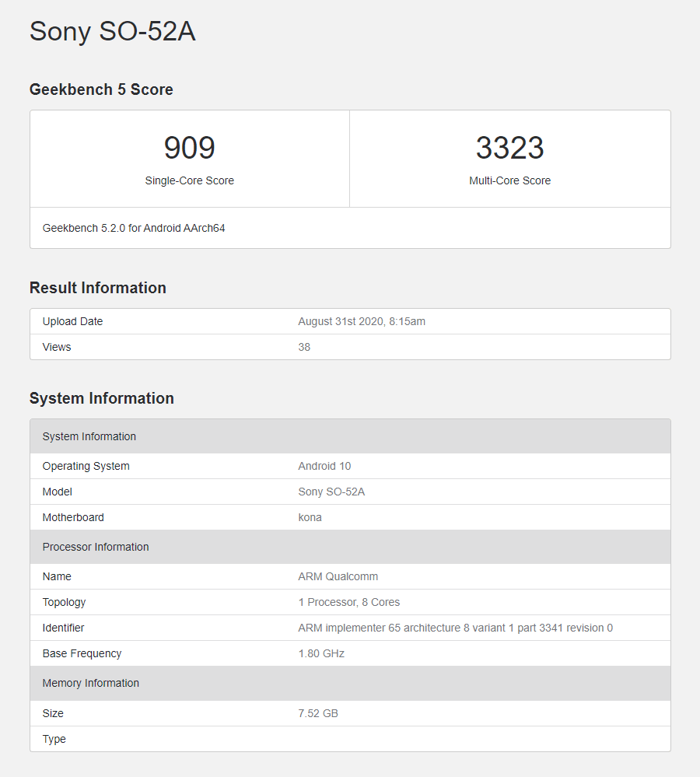Click the Result Information heading
This screenshot has width=700, height=777.
pos(98,288)
